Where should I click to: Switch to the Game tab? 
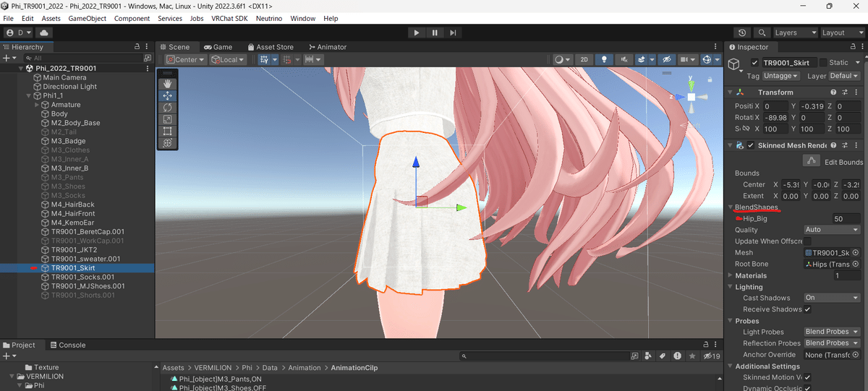pyautogui.click(x=217, y=47)
